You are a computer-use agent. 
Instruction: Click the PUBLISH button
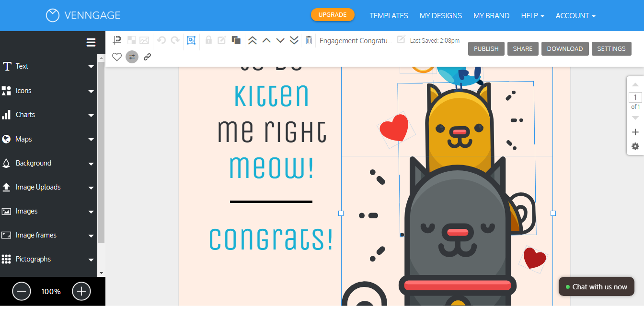pos(486,48)
